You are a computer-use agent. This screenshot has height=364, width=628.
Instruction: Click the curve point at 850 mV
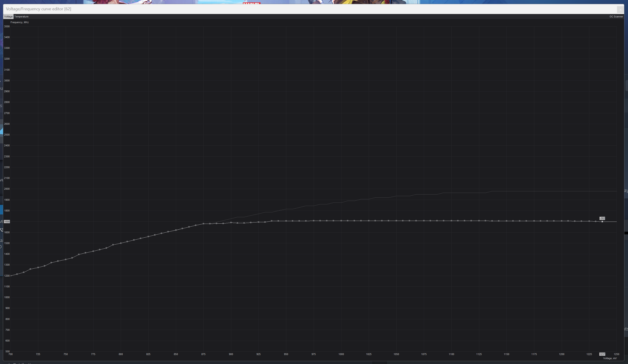[x=176, y=230]
